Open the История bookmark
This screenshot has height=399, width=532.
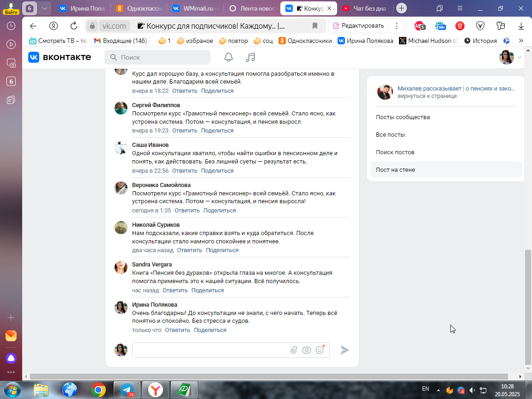tap(480, 41)
